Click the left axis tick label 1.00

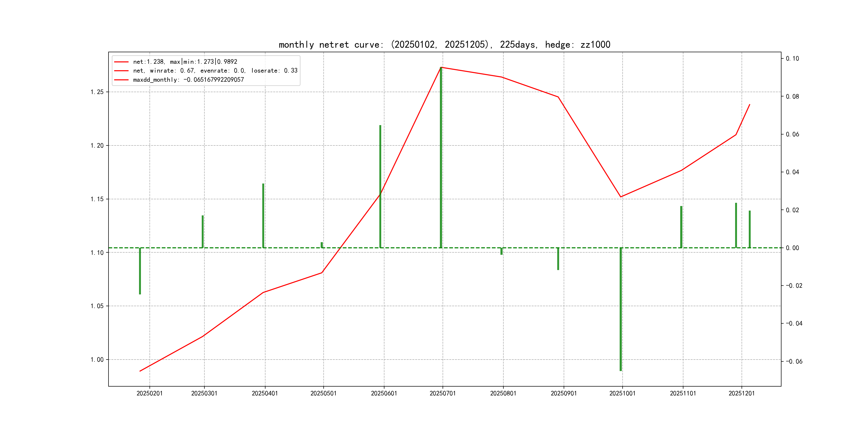97,360
